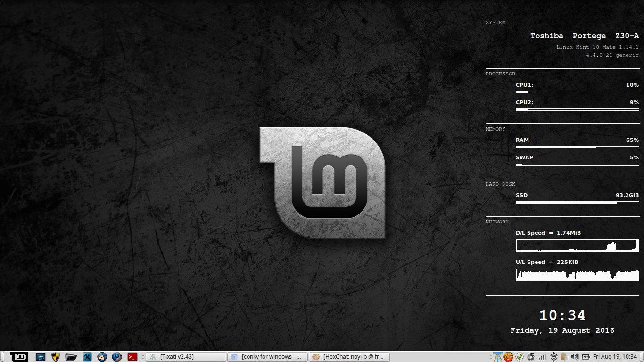Screen dimensions: 644x362
Task: Click the 'Linux Mint 18 Mate 1.14.1' text
Action: (x=597, y=47)
